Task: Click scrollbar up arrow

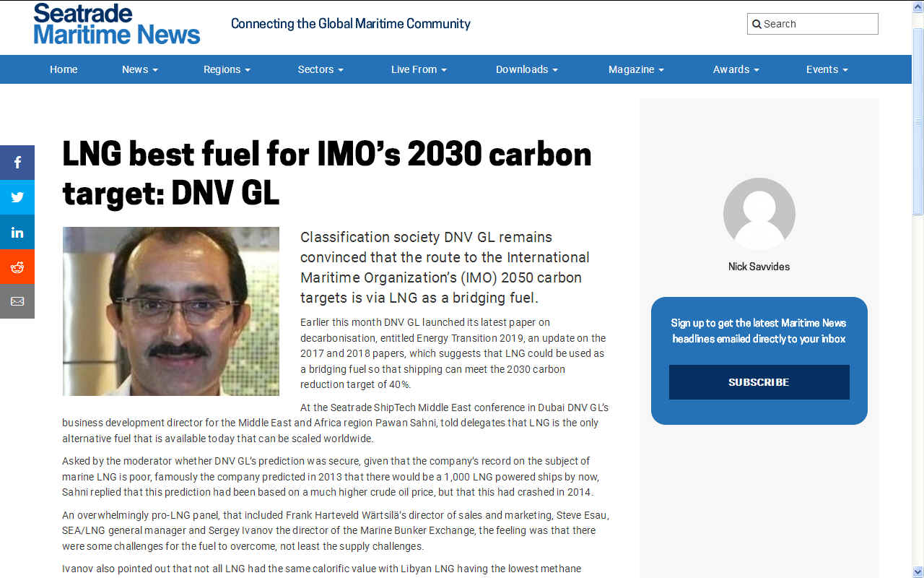Action: click(x=918, y=7)
